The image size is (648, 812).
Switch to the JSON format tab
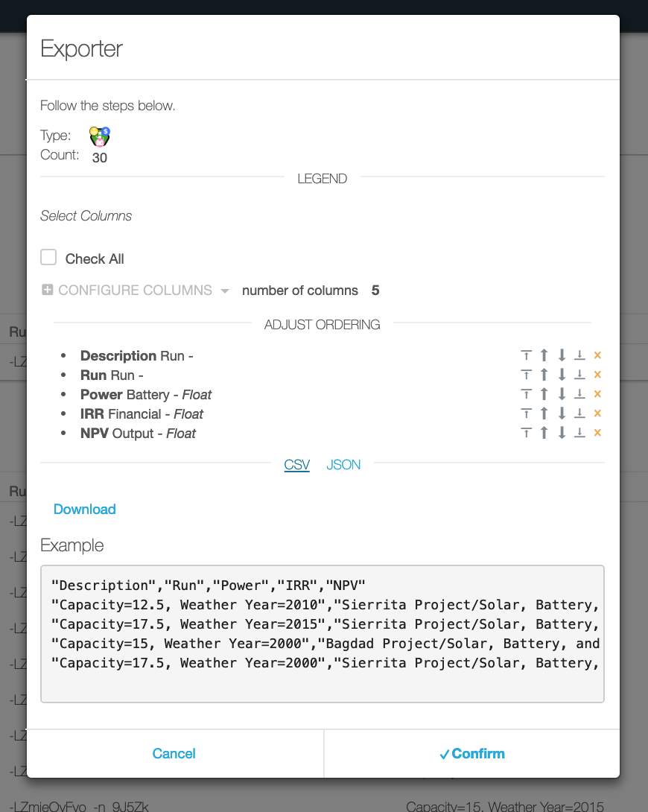pyautogui.click(x=343, y=465)
